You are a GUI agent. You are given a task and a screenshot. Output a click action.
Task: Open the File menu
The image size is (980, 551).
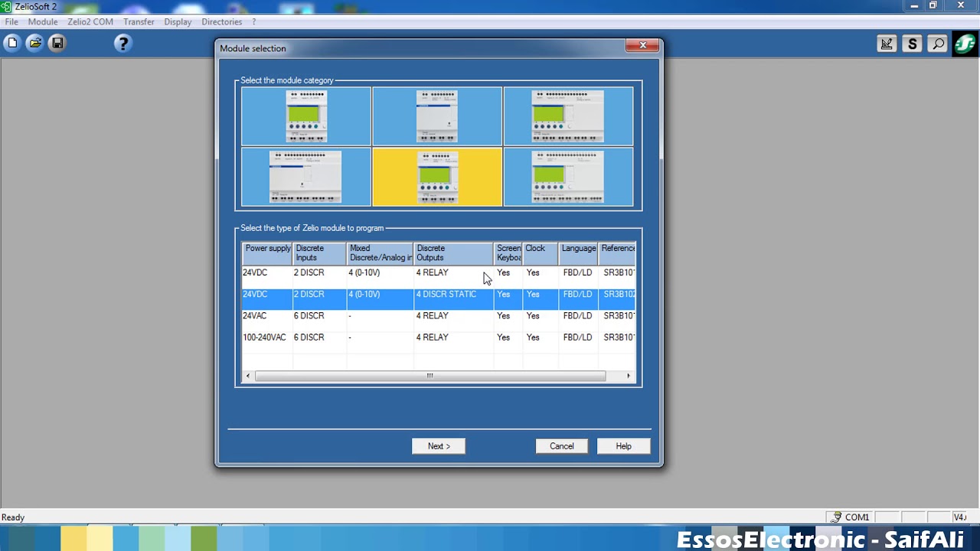click(x=11, y=21)
